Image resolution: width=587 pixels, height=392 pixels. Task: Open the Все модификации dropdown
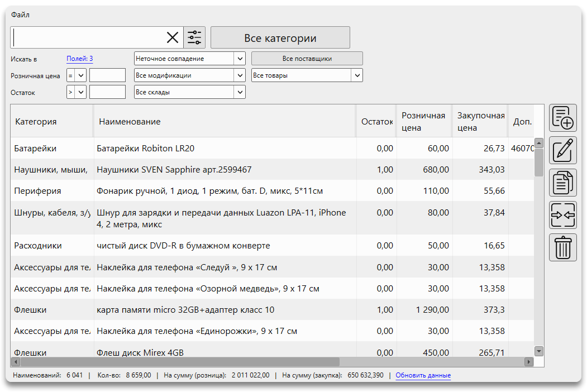click(190, 75)
